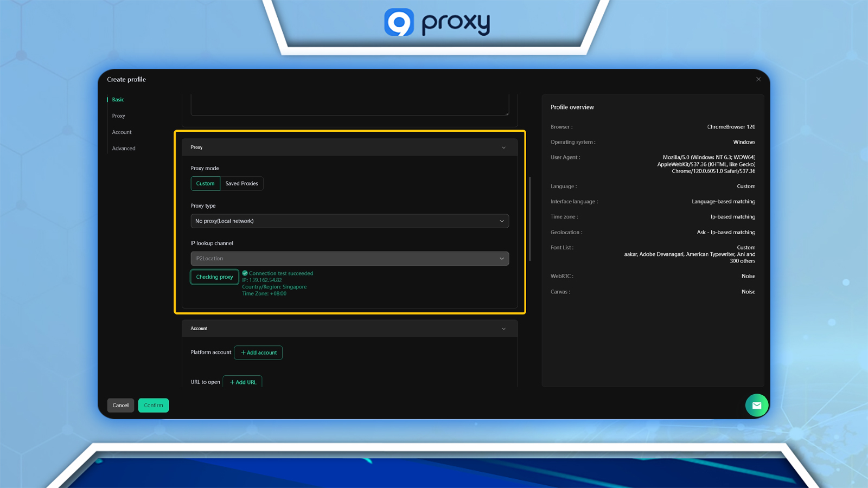Cancel the profile creation
The image size is (868, 488).
point(120,405)
